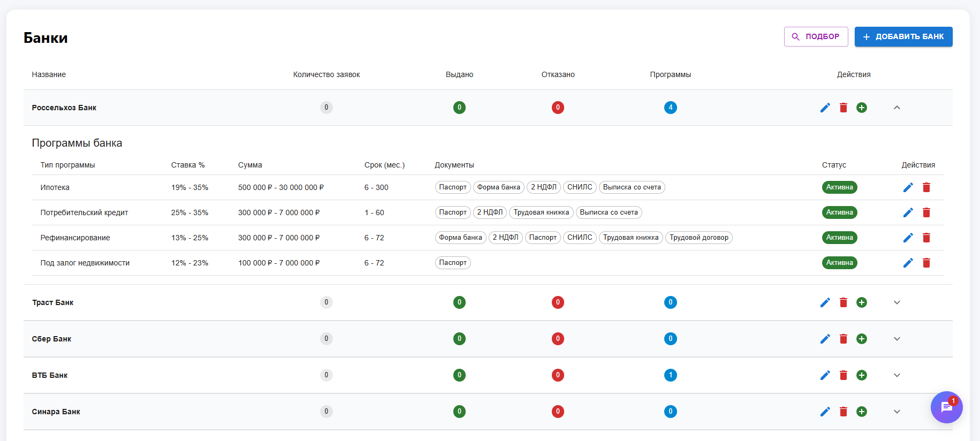The width and height of the screenshot is (980, 441).
Task: Edit Потребительский кредит program
Action: pos(908,212)
